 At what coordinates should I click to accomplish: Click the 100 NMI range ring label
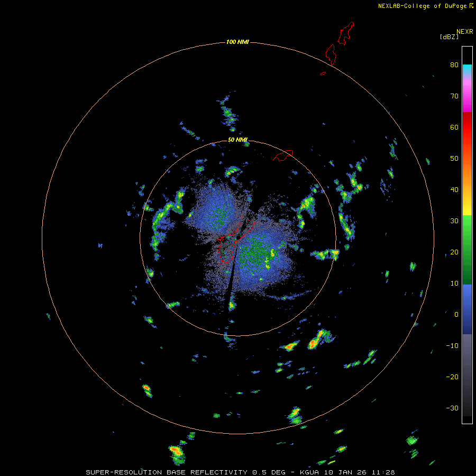237,42
